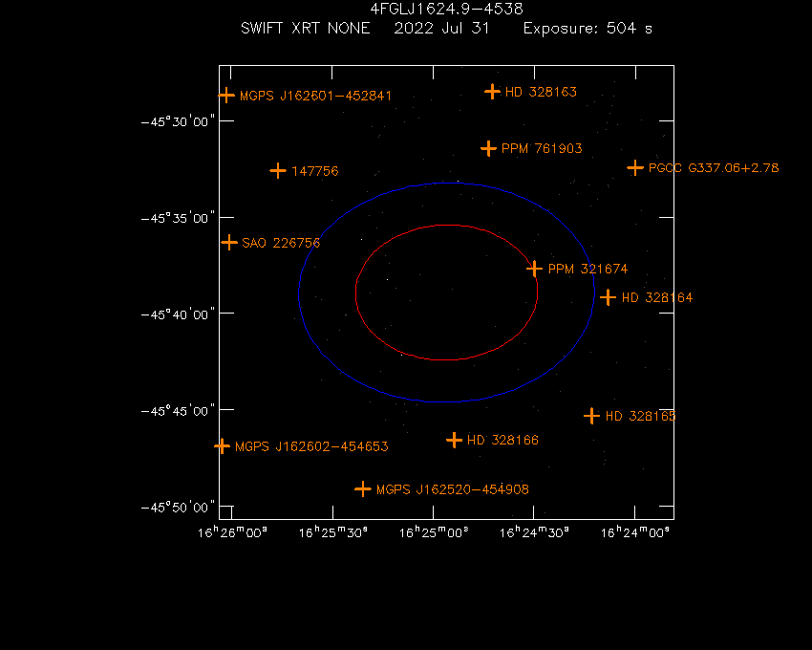Click the SWIFT XRT NONE label
812x650 pixels.
pos(306,28)
